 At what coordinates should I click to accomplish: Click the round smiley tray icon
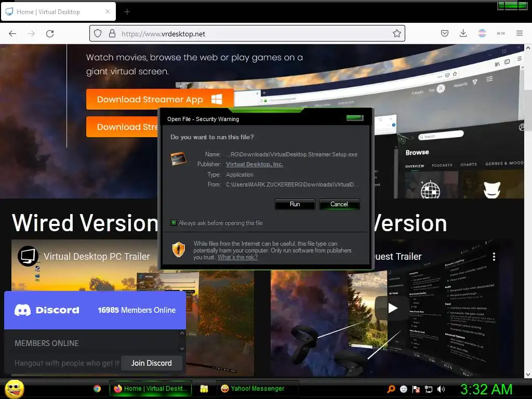click(x=403, y=389)
